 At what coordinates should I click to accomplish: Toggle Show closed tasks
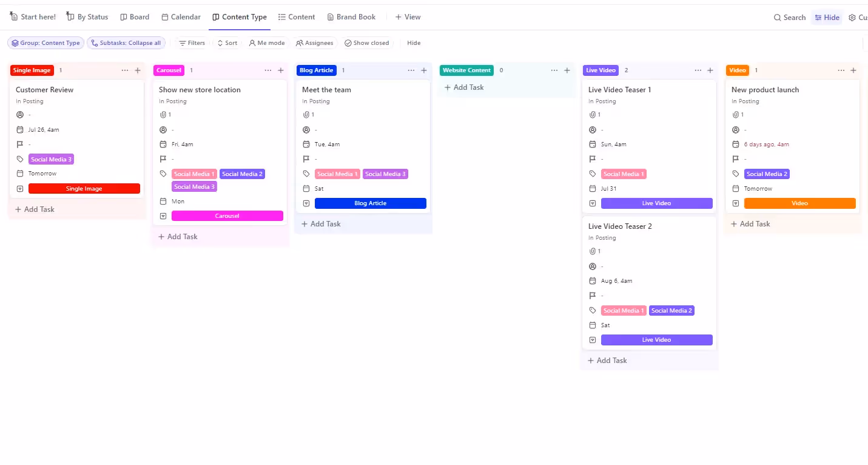point(367,42)
